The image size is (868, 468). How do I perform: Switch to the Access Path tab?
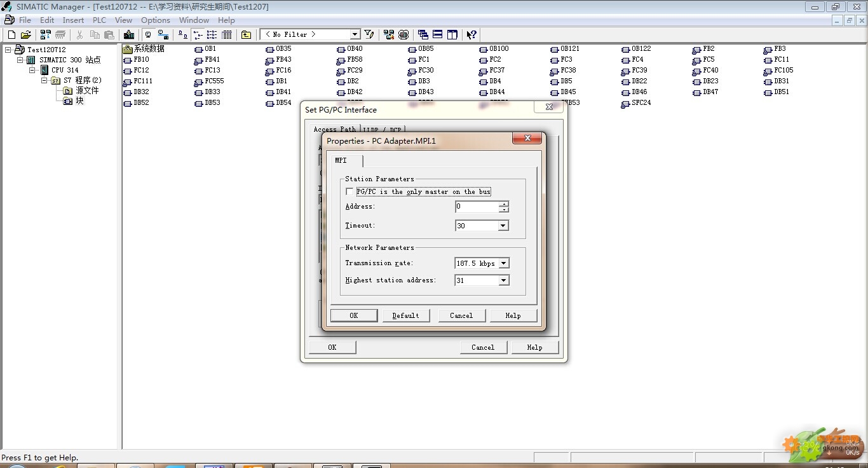click(335, 129)
